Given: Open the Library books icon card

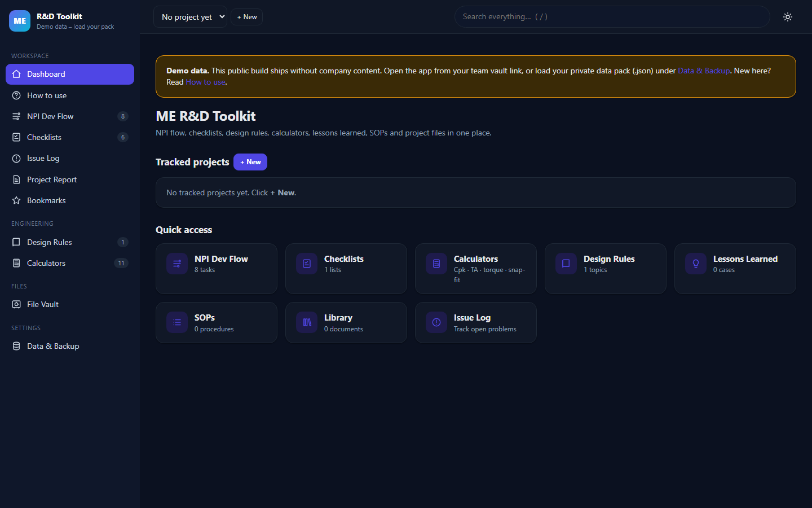Looking at the screenshot, I should point(307,322).
